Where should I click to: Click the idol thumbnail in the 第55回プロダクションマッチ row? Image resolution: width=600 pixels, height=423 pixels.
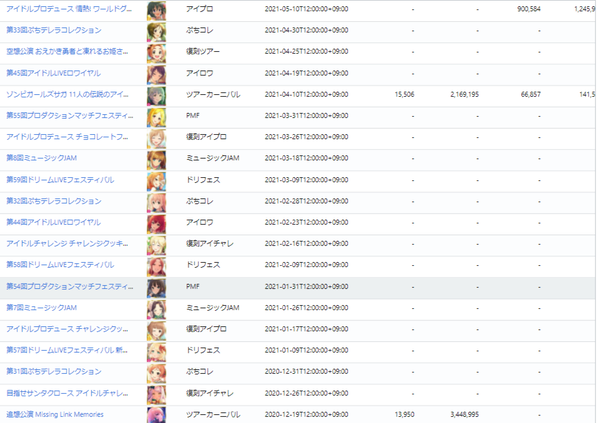pyautogui.click(x=157, y=118)
